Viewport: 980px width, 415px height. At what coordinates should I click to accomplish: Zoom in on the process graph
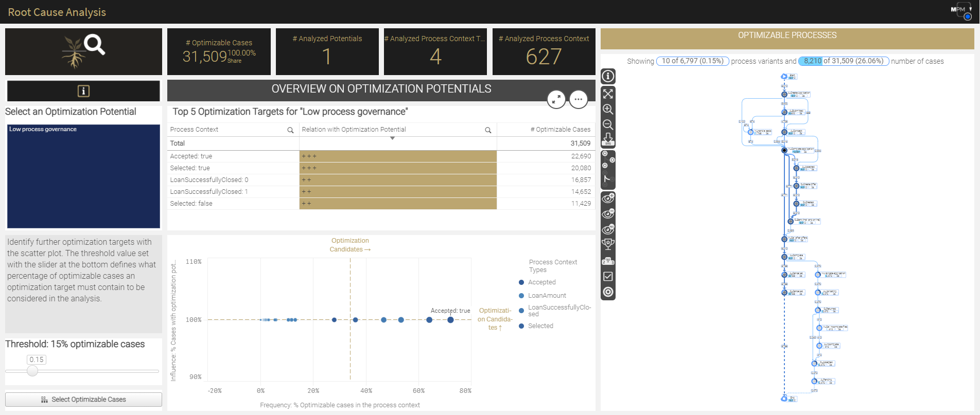click(608, 109)
